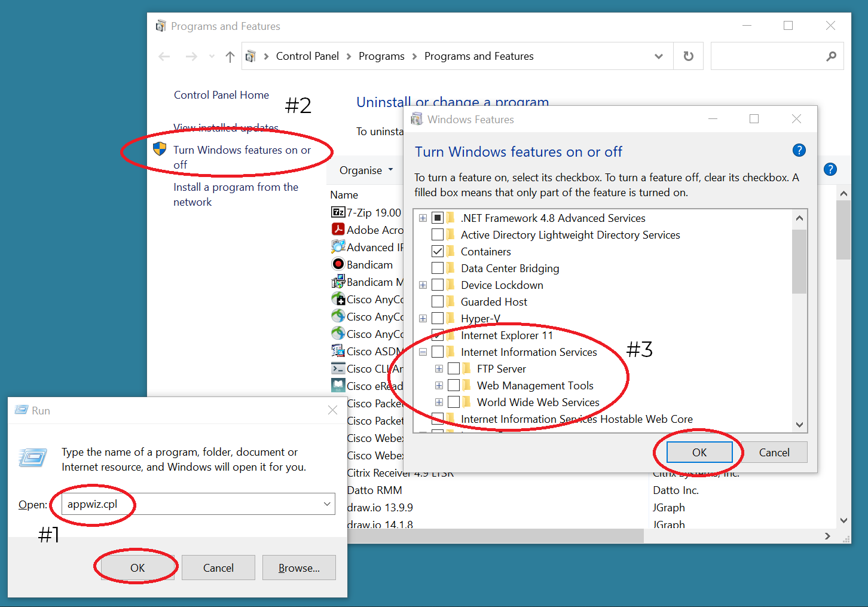Screen dimensions: 868x607
Task: Expand the World Wide Web Services node
Action: click(439, 402)
